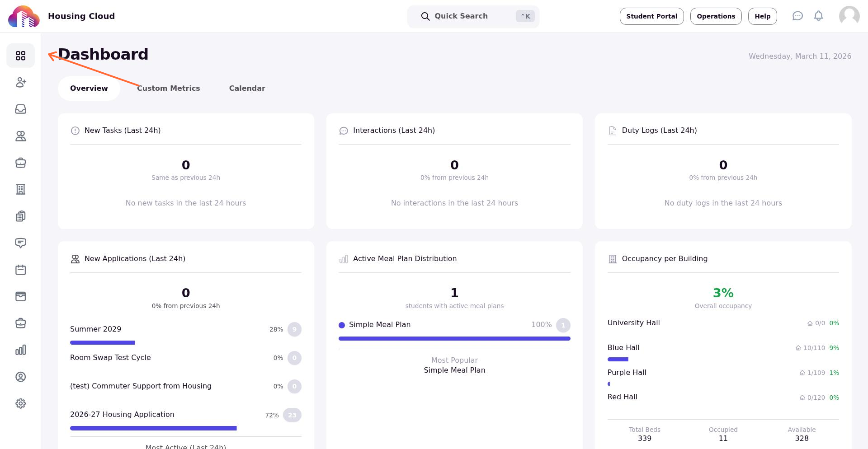Open the clipboard documents icon in sidebar
Image resolution: width=868 pixels, height=449 pixels.
20,216
